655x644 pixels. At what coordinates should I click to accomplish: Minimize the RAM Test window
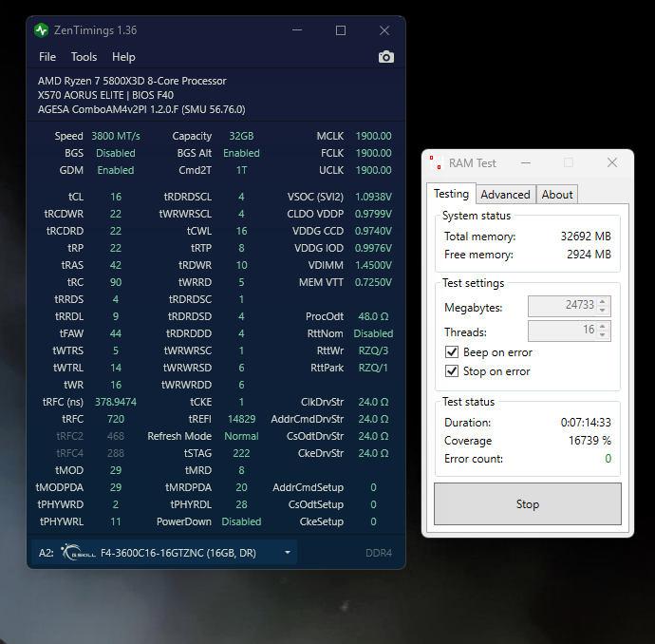coord(526,162)
